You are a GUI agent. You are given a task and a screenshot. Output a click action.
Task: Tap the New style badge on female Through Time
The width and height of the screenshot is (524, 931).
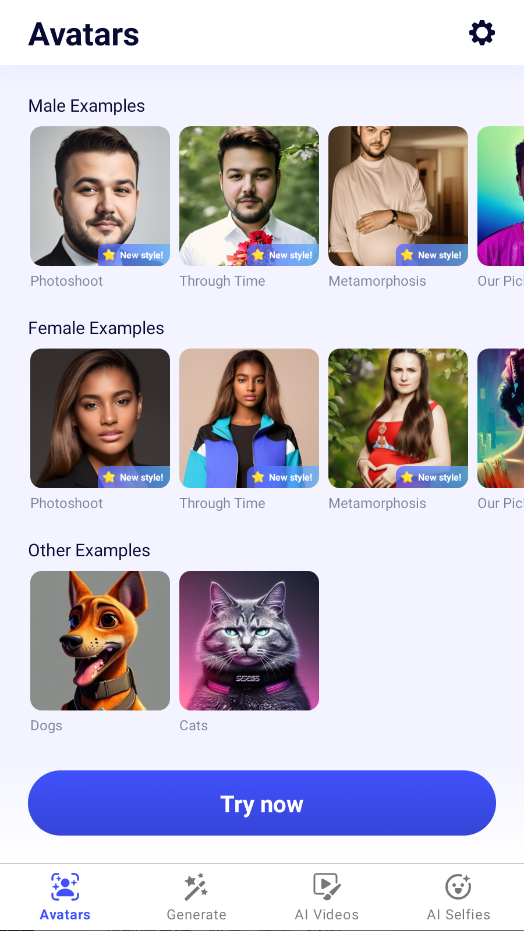[x=283, y=477]
